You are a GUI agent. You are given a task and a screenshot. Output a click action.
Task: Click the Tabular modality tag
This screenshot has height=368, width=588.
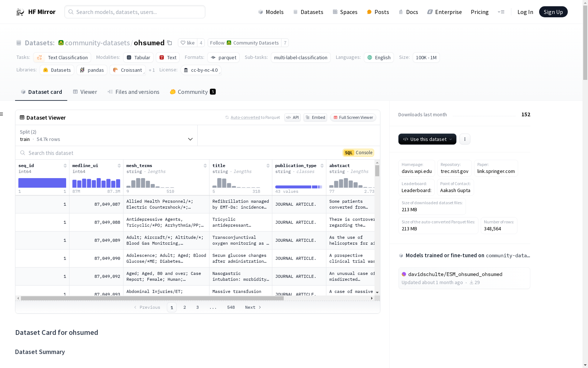tap(138, 57)
